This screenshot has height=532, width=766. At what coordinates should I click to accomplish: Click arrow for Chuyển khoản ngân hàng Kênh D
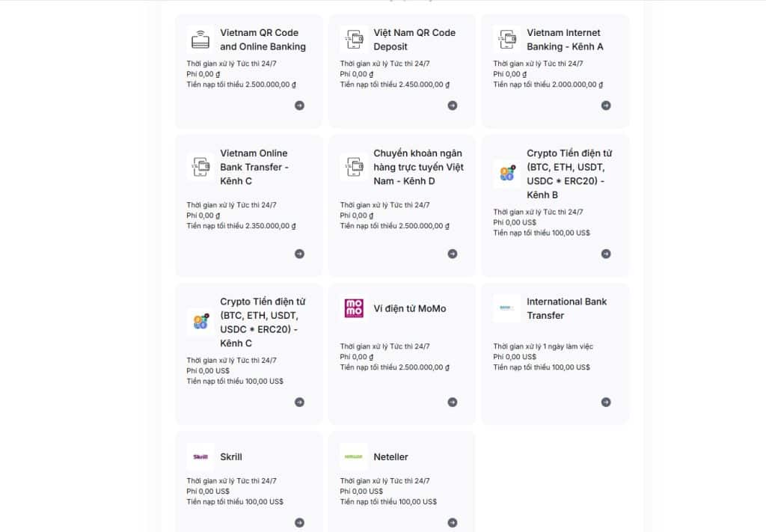point(453,254)
